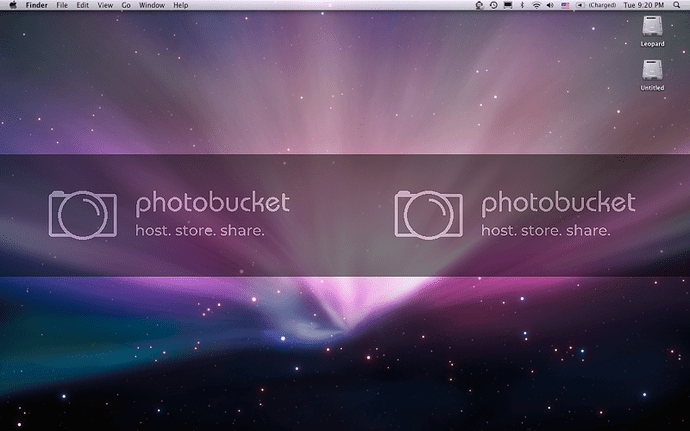Click the display menu bar icon
Viewport: 690px width, 431px height.
pos(507,5)
